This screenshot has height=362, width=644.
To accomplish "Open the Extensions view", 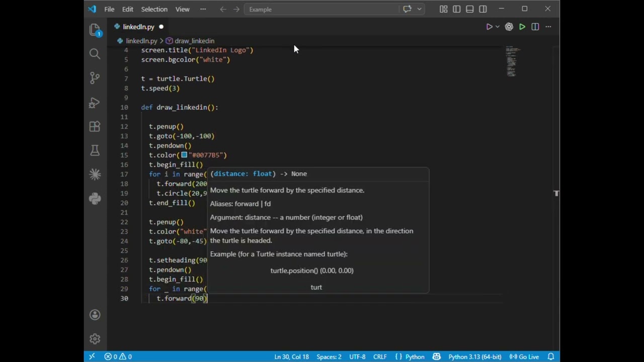I will (95, 127).
